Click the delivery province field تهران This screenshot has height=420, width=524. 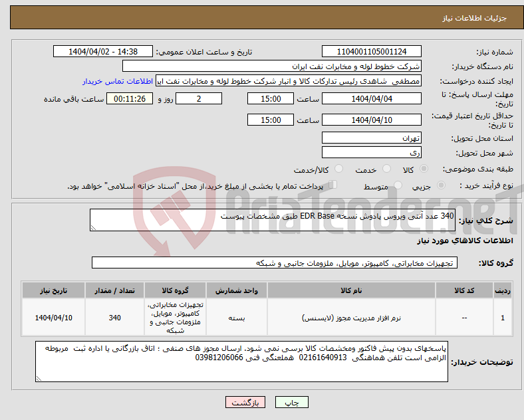[372, 138]
